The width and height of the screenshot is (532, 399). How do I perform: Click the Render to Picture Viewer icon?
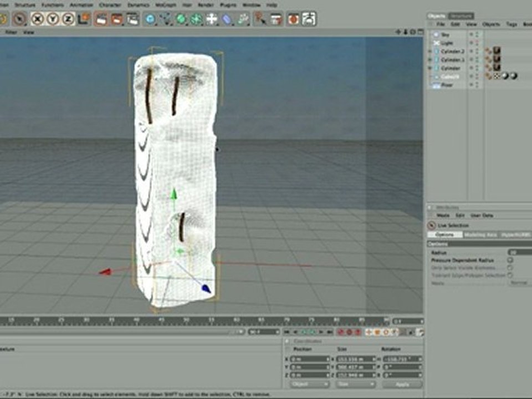[x=117, y=19]
